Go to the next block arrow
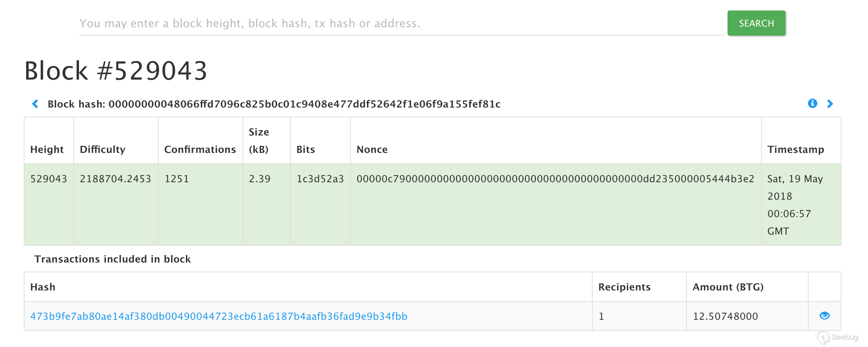868x347 pixels. (830, 104)
